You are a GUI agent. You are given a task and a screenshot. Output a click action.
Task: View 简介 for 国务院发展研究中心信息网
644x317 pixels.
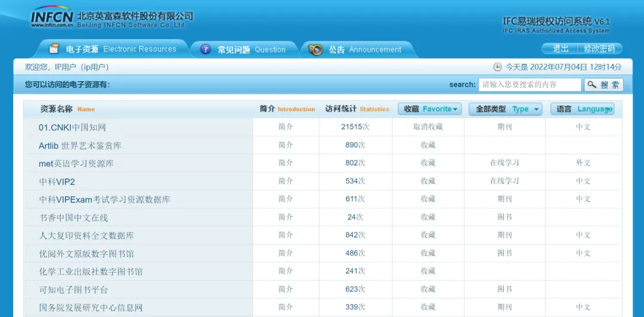[x=286, y=307]
